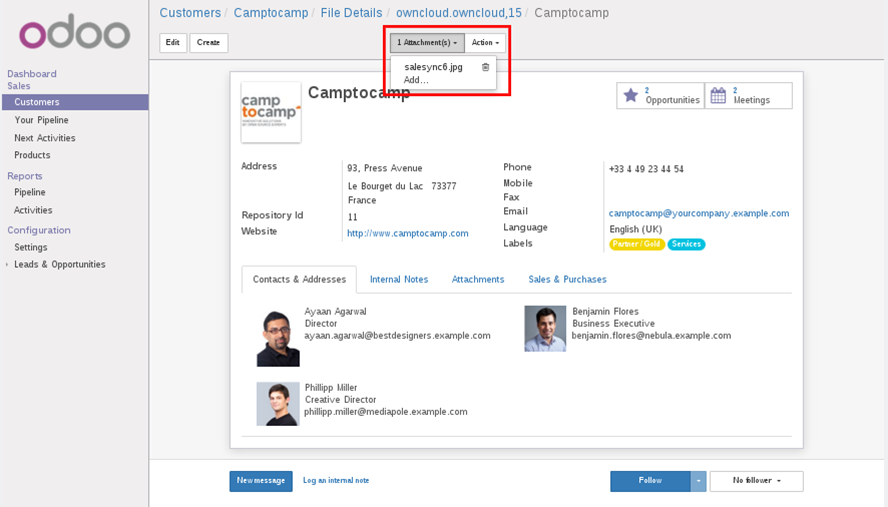Click the Opportunities star icon
This screenshot has width=888, height=507.
(630, 95)
